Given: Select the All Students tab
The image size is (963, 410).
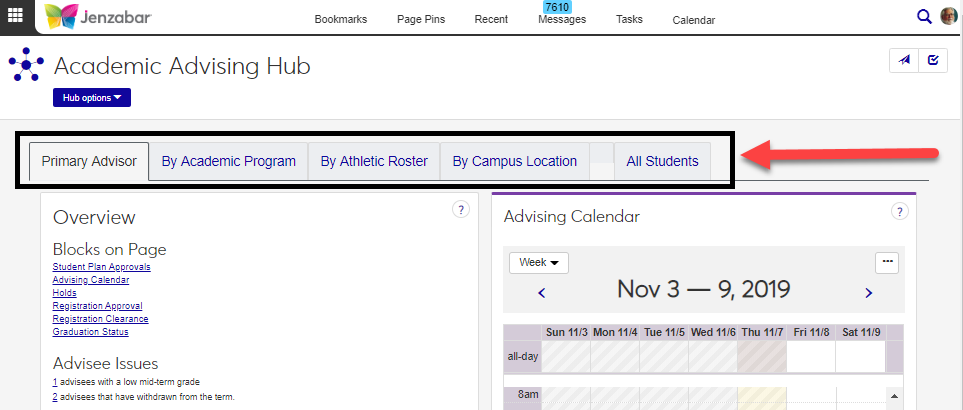Looking at the screenshot, I should point(662,161).
